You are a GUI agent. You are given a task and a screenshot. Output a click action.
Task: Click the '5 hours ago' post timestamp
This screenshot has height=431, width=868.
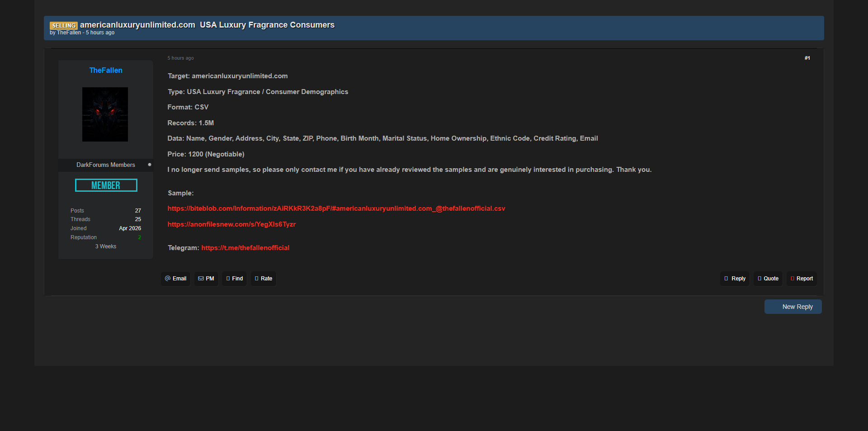[x=180, y=58]
